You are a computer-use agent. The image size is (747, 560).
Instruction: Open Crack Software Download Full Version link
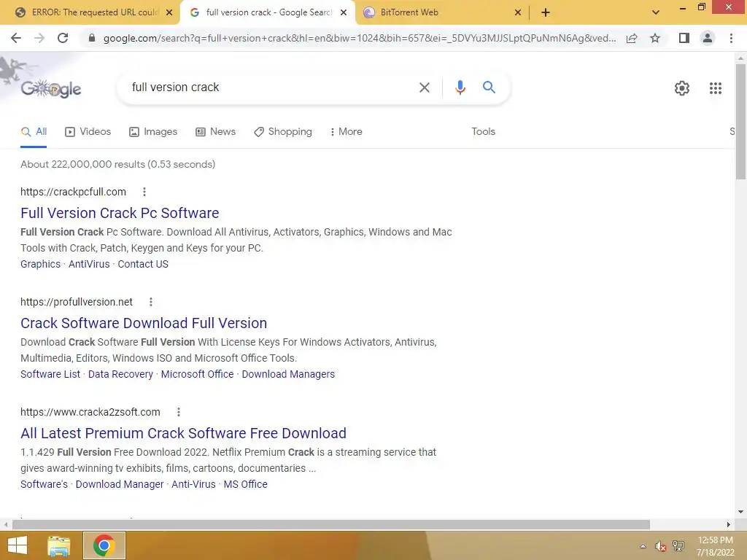point(144,323)
